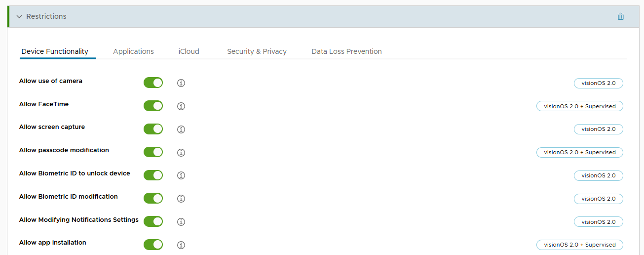Switch to the Applications tab

(133, 51)
